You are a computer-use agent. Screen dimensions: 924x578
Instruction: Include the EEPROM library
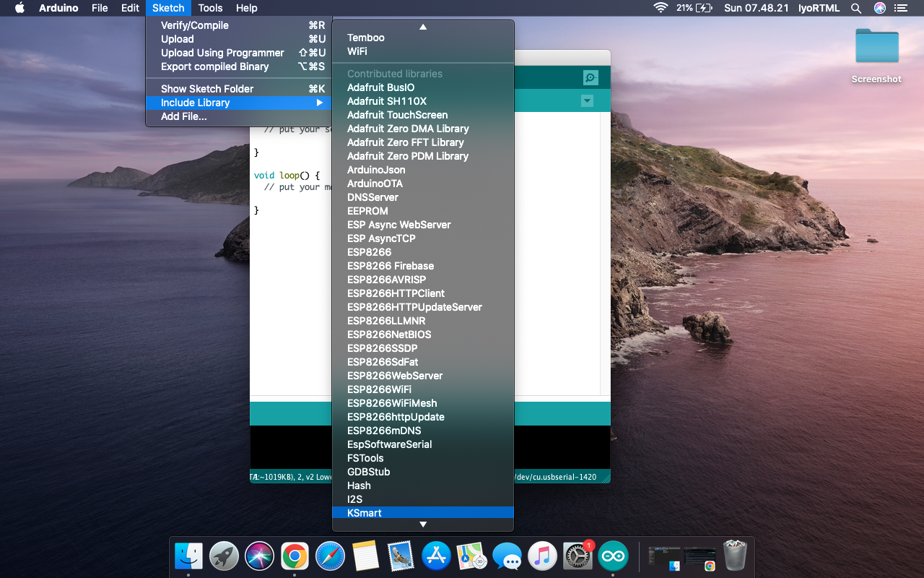pos(423,211)
